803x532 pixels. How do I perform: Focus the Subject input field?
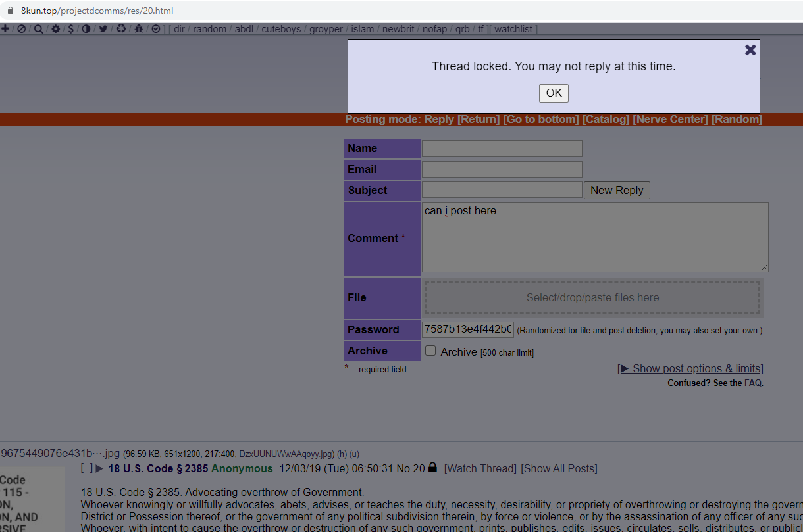(x=502, y=190)
